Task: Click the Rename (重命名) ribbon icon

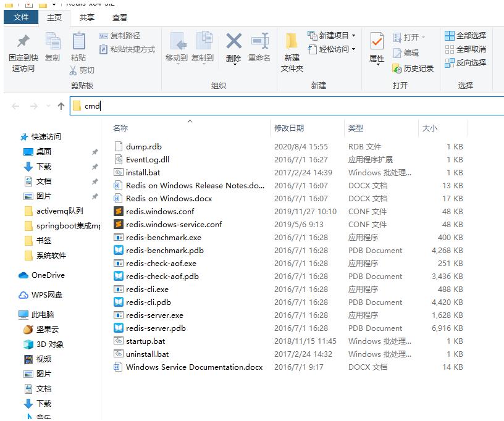Action: (259, 41)
